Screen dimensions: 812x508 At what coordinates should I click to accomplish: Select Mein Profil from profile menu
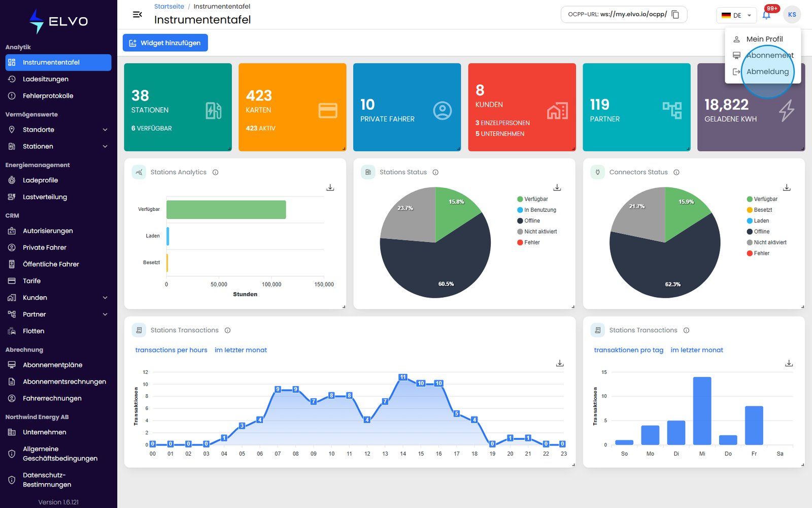(763, 39)
